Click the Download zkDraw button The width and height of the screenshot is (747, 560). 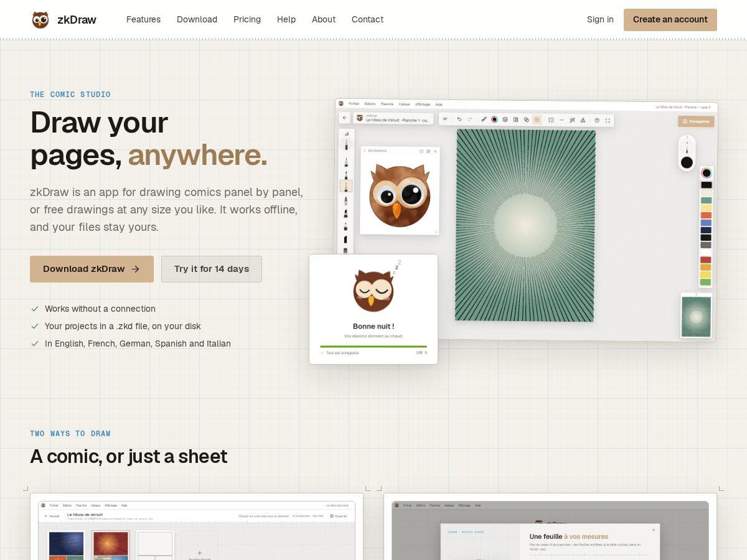click(92, 269)
